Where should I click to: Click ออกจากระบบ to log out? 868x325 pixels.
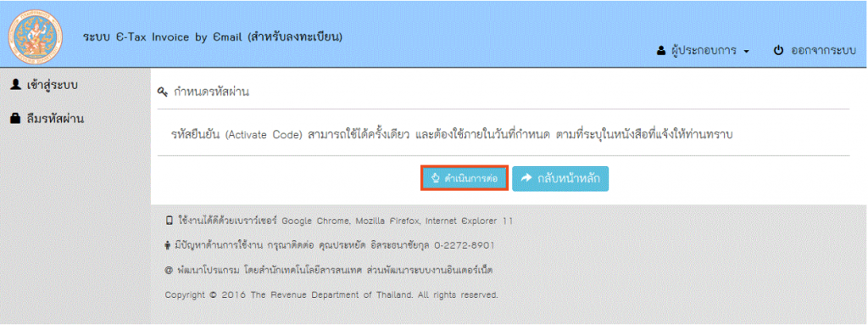[824, 50]
